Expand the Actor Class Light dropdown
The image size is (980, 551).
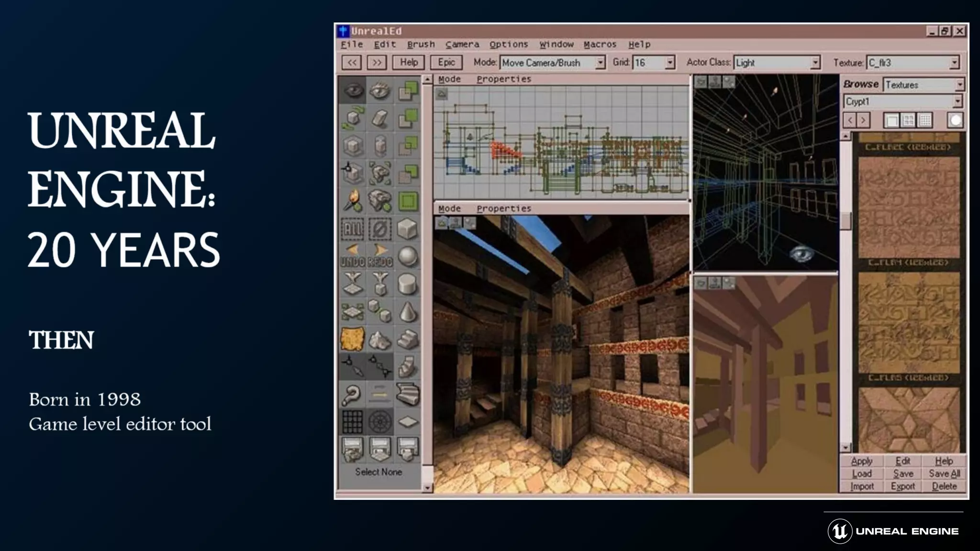[x=815, y=63]
